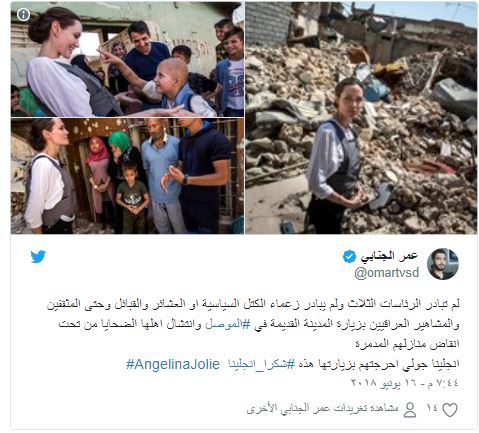
Task: Like the tweet with heart icon
Action: click(x=450, y=410)
